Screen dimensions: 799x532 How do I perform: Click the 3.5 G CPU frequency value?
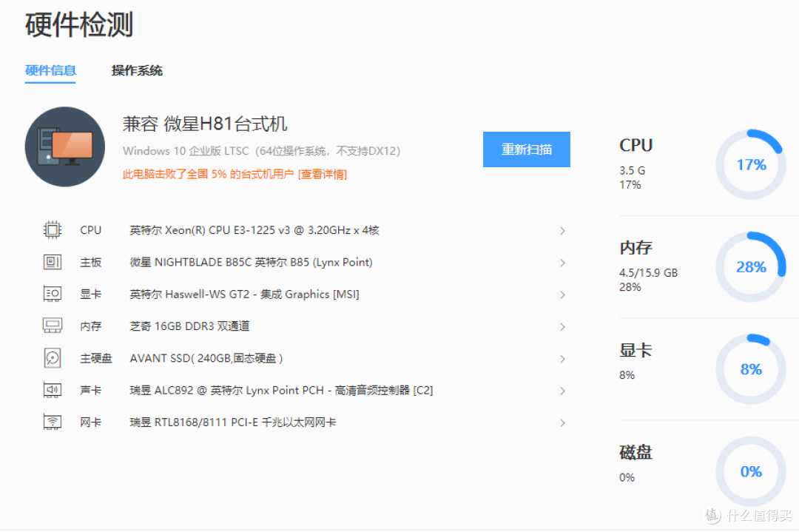pos(632,170)
